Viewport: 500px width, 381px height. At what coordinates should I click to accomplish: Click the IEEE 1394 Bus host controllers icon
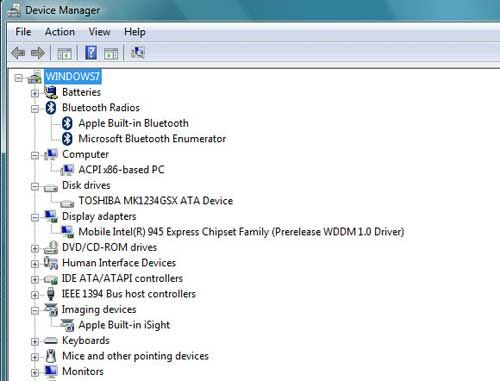(x=51, y=294)
